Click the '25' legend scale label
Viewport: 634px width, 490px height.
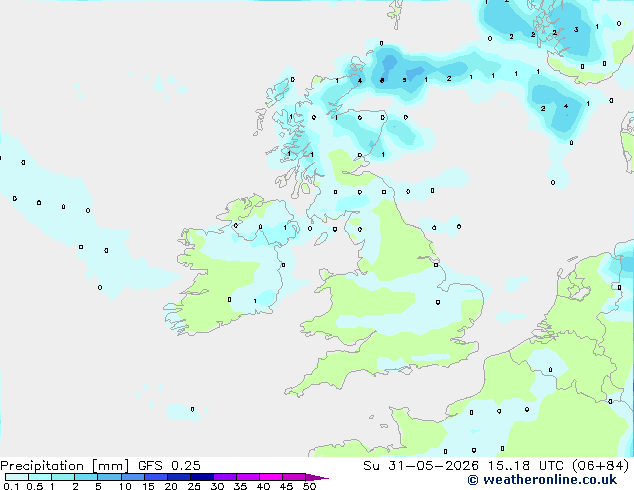(x=194, y=486)
